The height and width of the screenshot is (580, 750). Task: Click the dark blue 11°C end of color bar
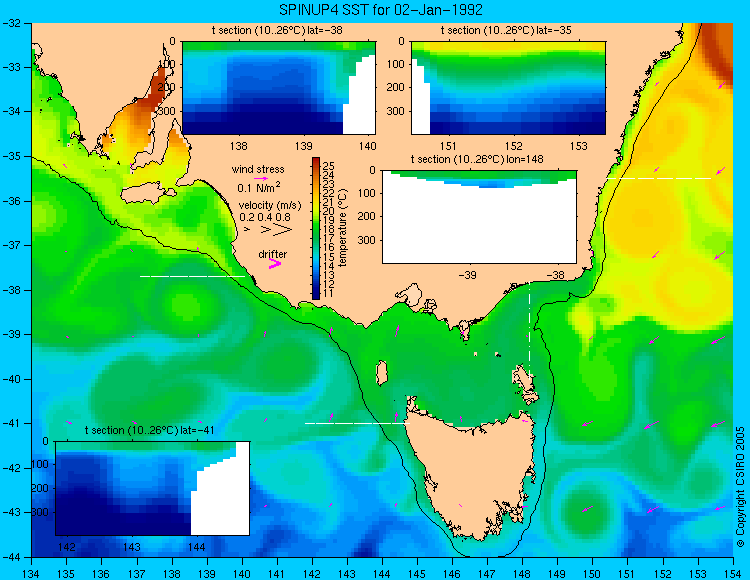(x=316, y=295)
